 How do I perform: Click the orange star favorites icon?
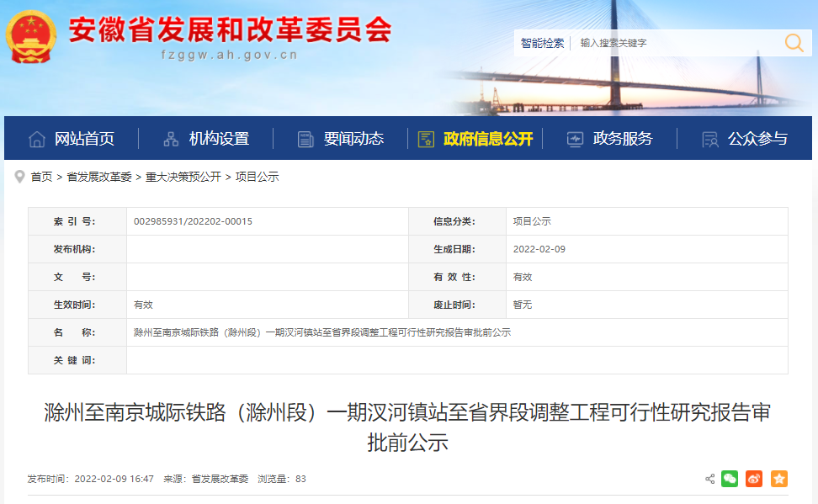779,479
